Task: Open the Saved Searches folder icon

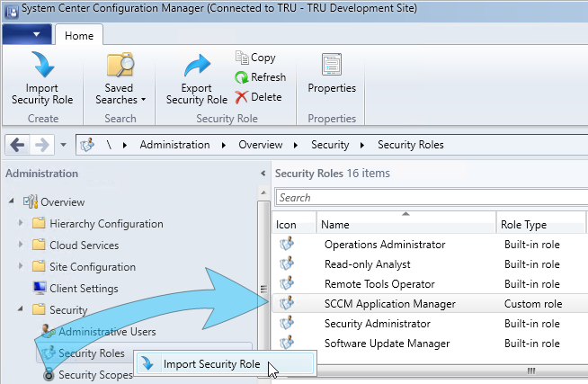Action: 120,65
